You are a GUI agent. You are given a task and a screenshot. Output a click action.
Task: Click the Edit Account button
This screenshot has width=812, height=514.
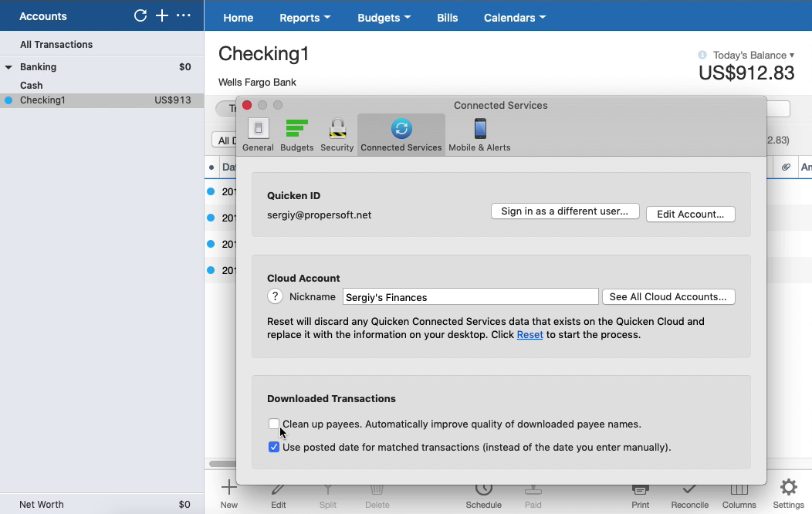click(690, 215)
